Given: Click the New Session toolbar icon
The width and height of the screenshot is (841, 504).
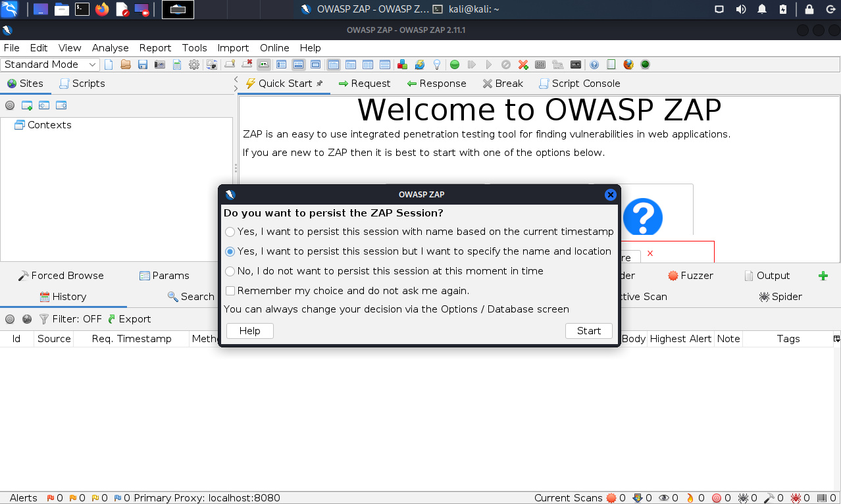Looking at the screenshot, I should 109,64.
